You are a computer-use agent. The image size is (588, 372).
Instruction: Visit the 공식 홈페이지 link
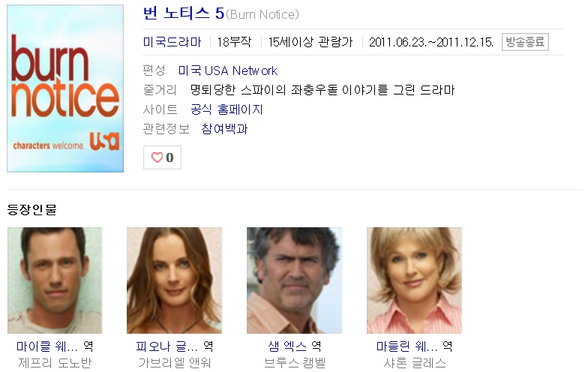[226, 109]
